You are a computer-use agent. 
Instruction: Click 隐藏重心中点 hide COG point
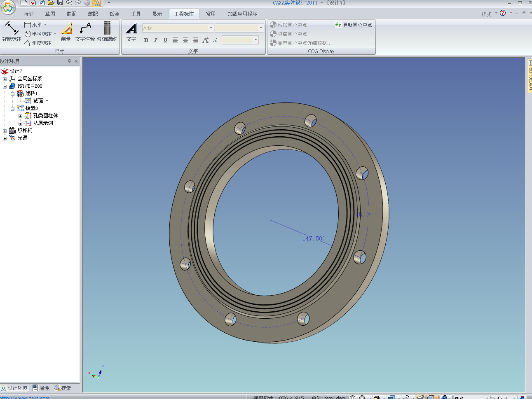(x=288, y=34)
